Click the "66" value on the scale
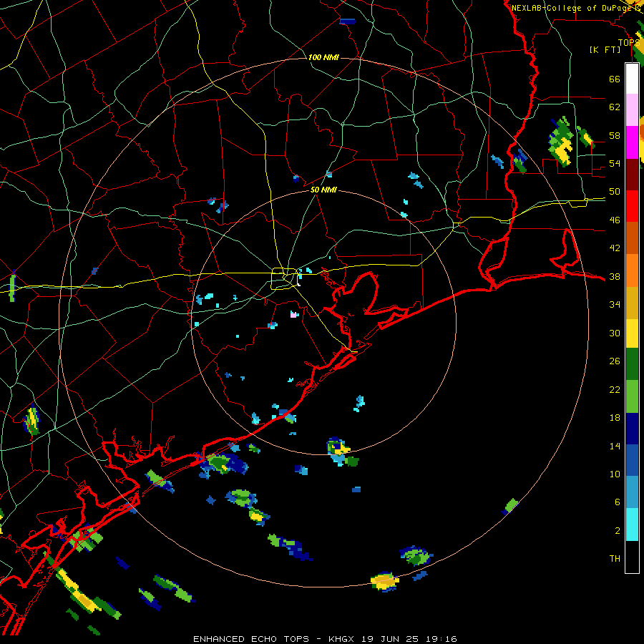Screen dimensions: 644x644 615,79
